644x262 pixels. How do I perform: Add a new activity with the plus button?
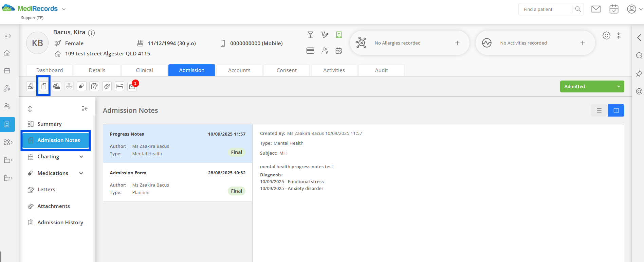583,43
